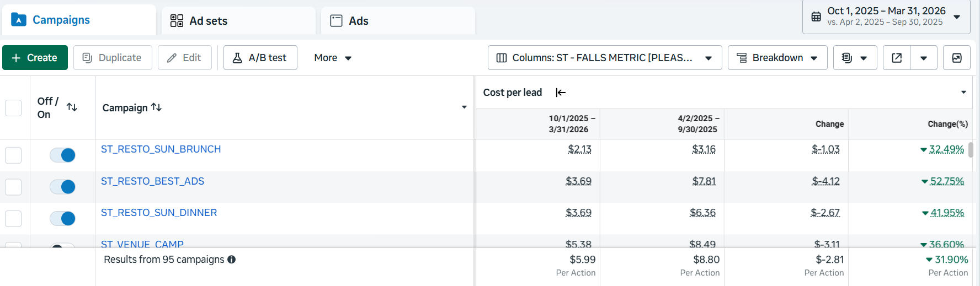Screen dimensions: 980x286
Task: Turn off ST_RESTO_SUN_BRUNCH campaign toggle
Action: [62, 155]
